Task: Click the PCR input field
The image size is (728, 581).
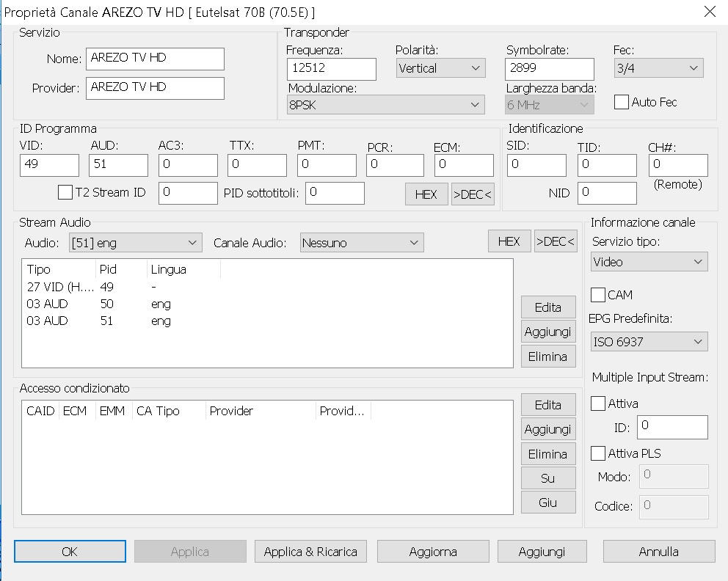Action: 395,165
